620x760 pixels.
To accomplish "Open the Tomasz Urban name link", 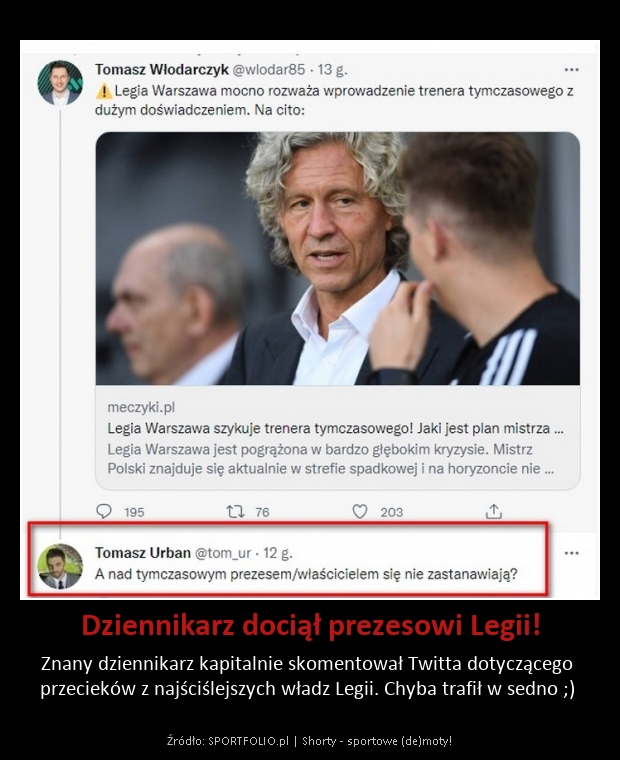I will tap(143, 553).
